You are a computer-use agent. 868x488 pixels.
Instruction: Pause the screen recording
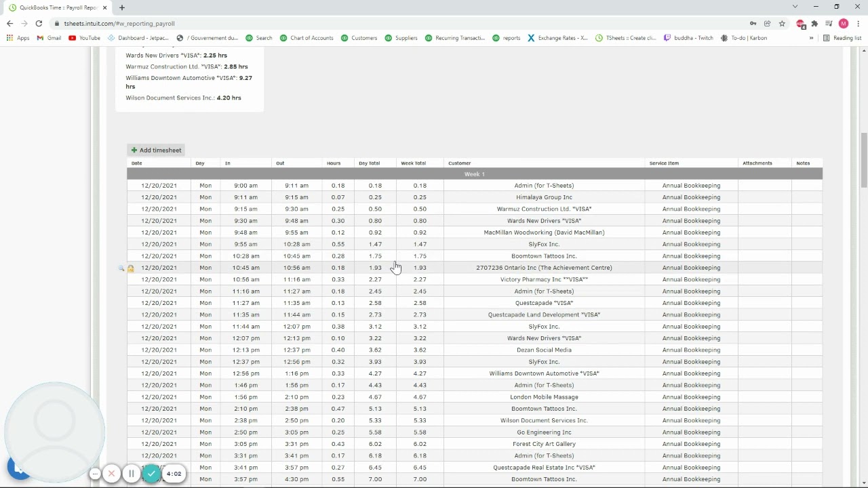click(x=132, y=474)
